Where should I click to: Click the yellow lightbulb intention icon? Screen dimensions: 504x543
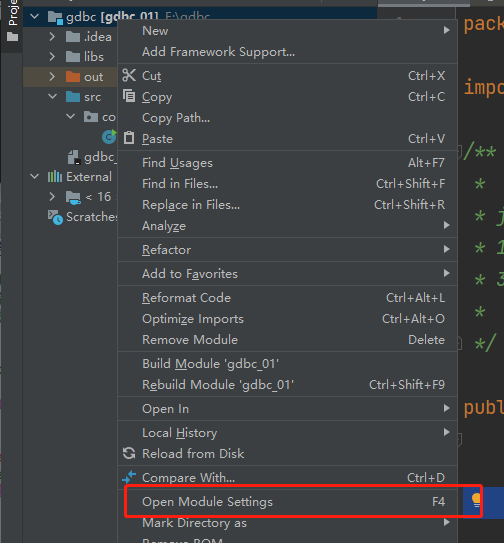point(476,500)
